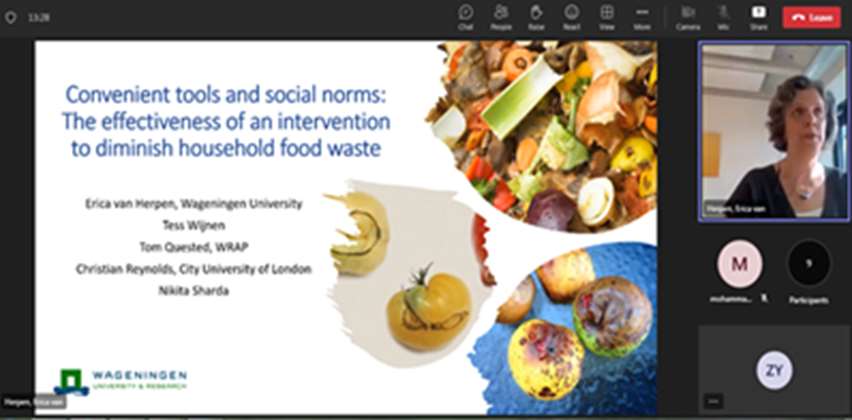Click the author line Erica van Herpen, Wageningen

[x=193, y=204]
